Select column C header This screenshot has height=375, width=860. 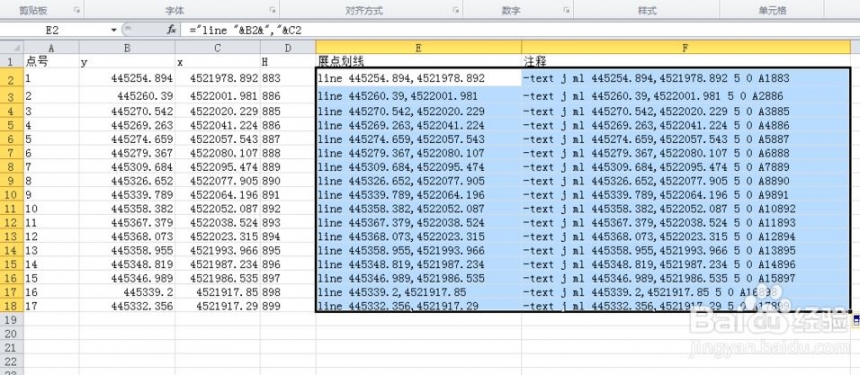pos(218,47)
